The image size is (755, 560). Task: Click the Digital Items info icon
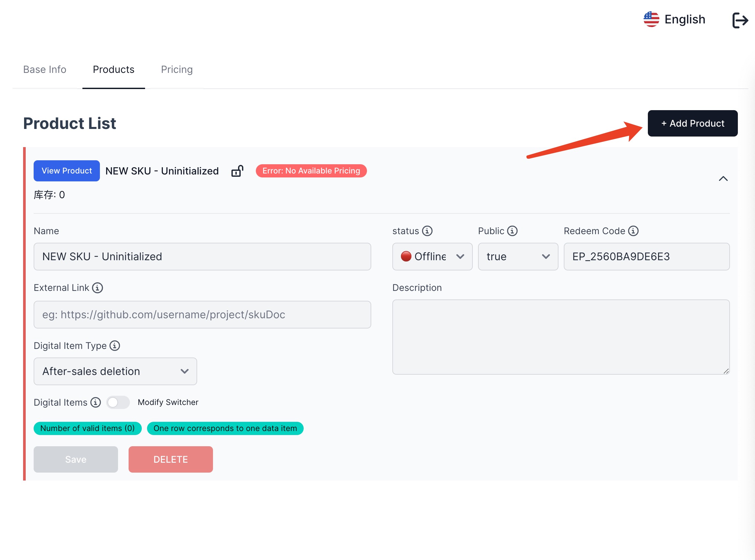[96, 402]
